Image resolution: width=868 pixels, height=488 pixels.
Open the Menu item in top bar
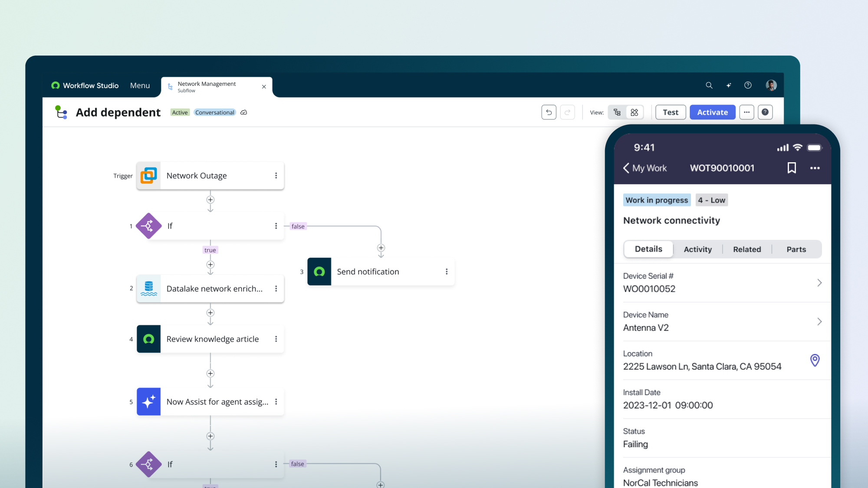click(x=140, y=85)
